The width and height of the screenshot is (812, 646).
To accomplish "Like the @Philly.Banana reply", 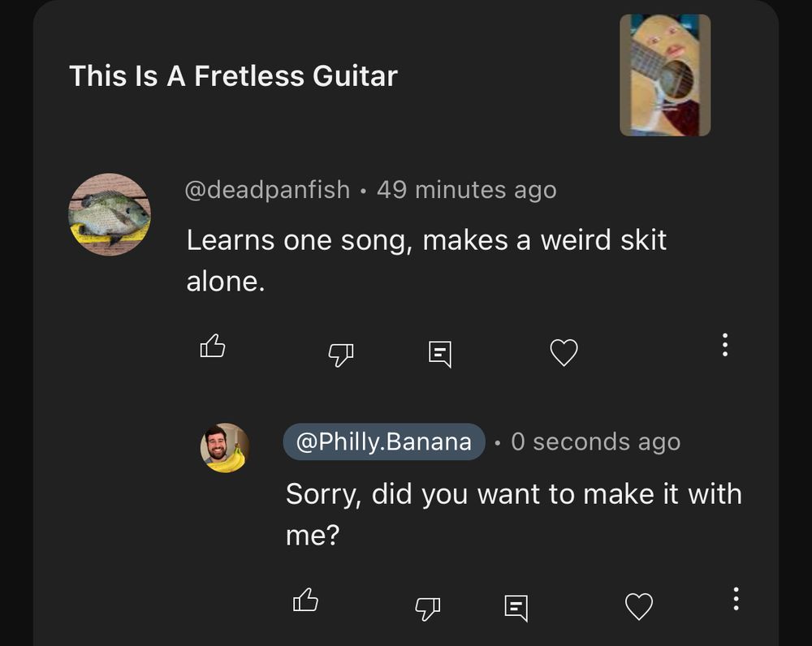I will (305, 601).
